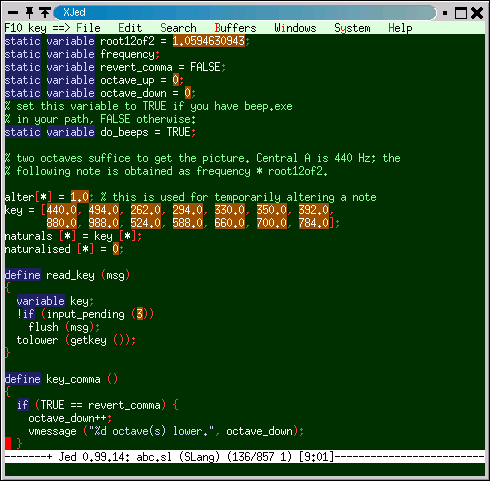The image size is (490, 481).
Task: Expand the Windows menu
Action: click(x=295, y=28)
